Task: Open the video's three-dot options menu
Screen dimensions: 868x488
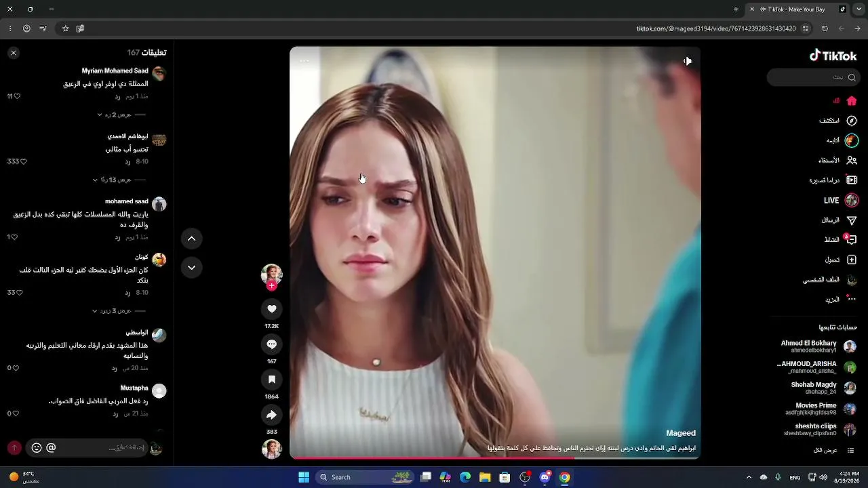Action: pyautogui.click(x=304, y=61)
